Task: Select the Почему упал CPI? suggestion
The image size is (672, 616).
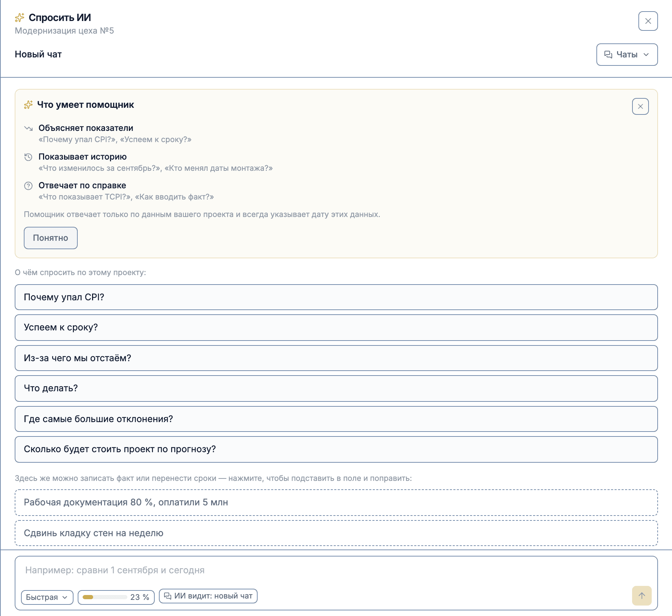Action: tap(336, 297)
